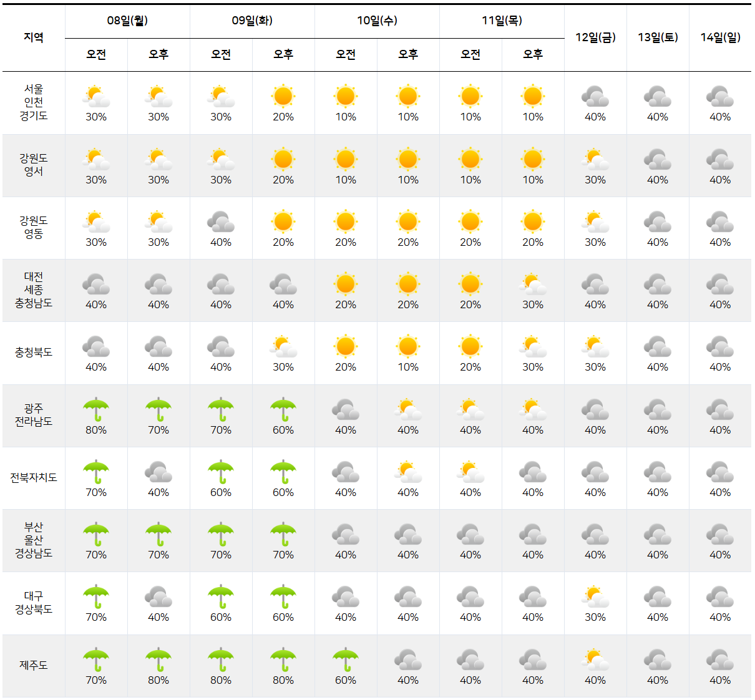Click the 80% value for 제주도 09일 오후
The image size is (755, 700).
[283, 680]
